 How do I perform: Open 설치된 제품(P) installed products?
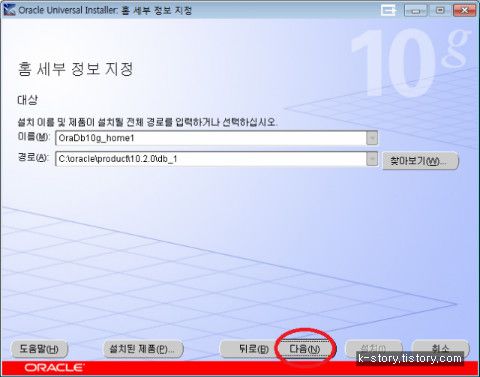(143, 349)
